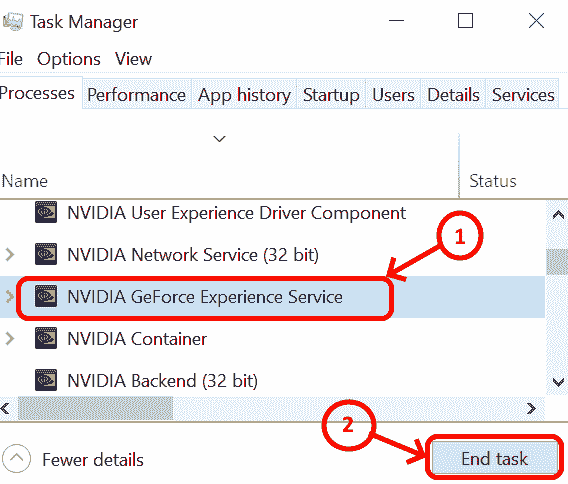Open the File menu
This screenshot has height=484, width=568.
[x=11, y=59]
